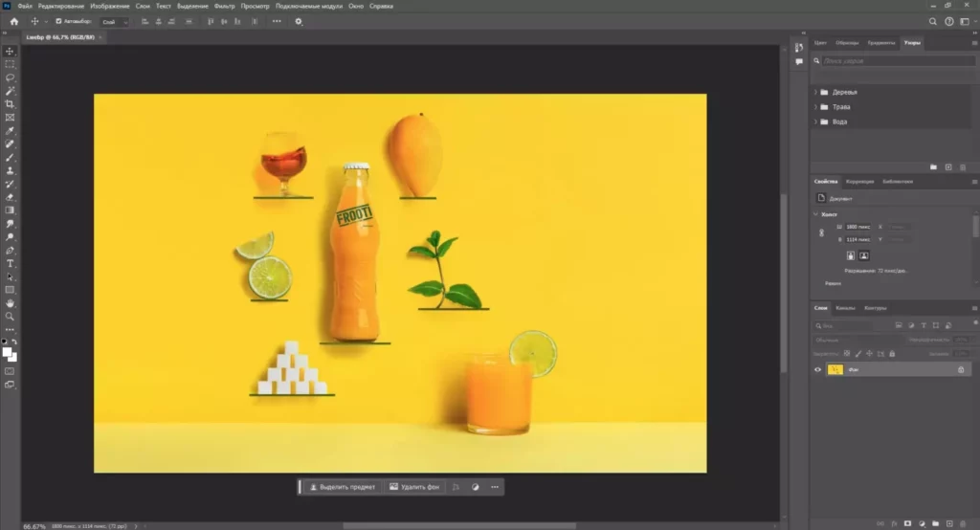Pick the Eyedropper tool
Image resolution: width=980 pixels, height=530 pixels.
(11, 131)
